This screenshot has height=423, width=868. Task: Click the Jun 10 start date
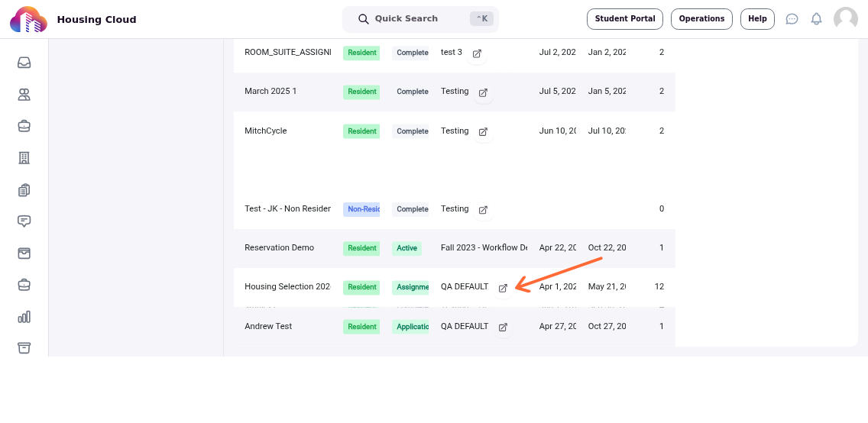pos(558,131)
